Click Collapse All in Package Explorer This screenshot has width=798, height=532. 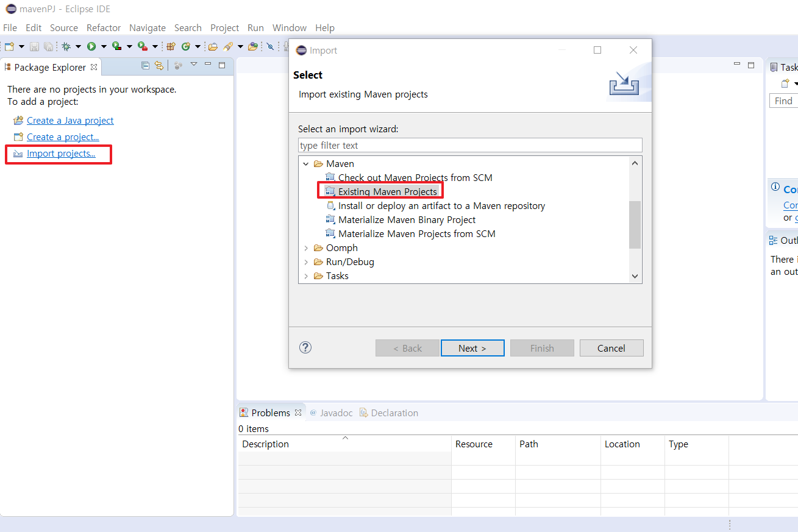click(145, 66)
